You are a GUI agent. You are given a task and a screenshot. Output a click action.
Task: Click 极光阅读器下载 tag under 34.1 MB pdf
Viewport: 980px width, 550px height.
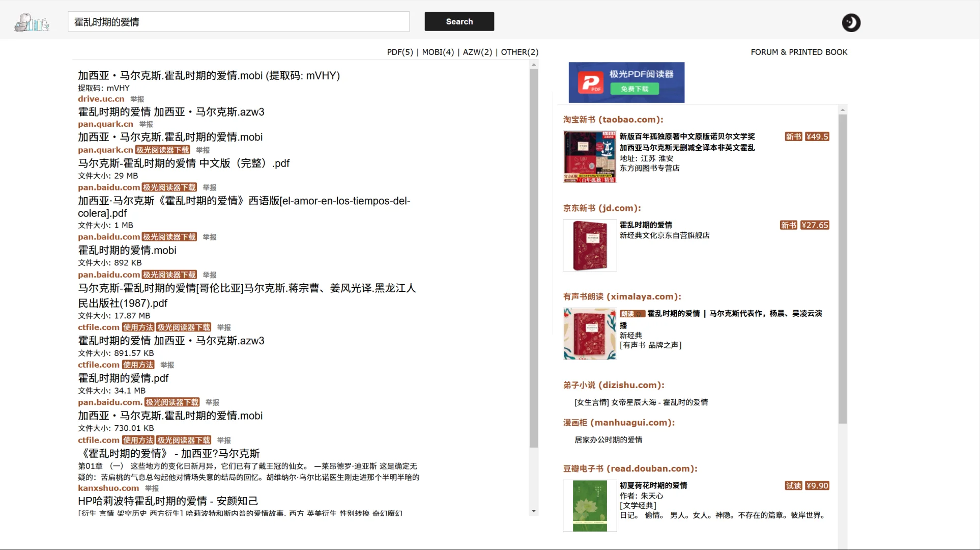click(x=172, y=402)
